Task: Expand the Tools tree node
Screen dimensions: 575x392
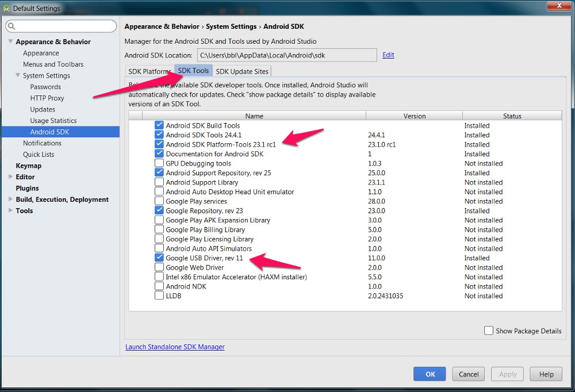Action: tap(10, 210)
